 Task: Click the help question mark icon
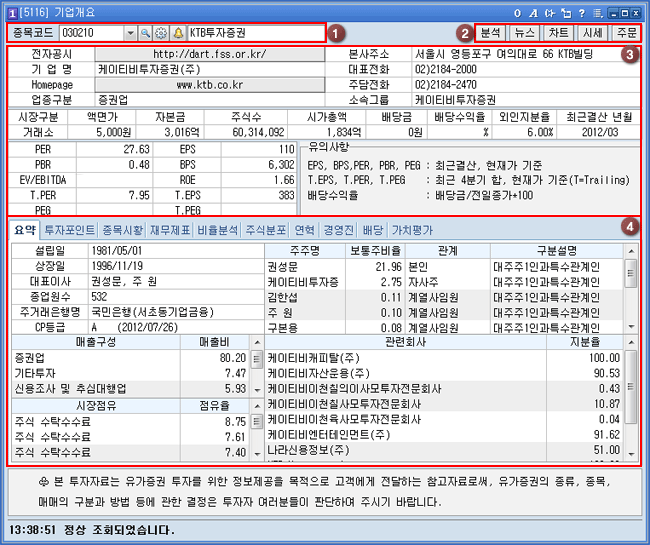pos(579,11)
